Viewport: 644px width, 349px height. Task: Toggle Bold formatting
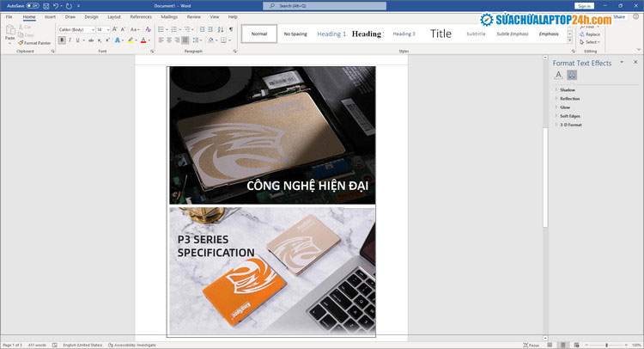pos(62,40)
